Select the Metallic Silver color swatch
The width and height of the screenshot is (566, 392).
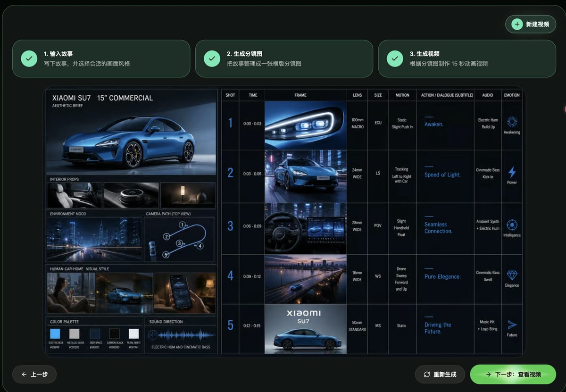[x=75, y=334]
